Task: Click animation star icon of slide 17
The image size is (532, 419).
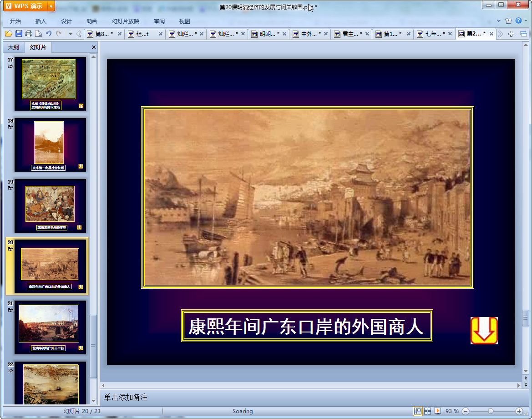Action: point(10,66)
